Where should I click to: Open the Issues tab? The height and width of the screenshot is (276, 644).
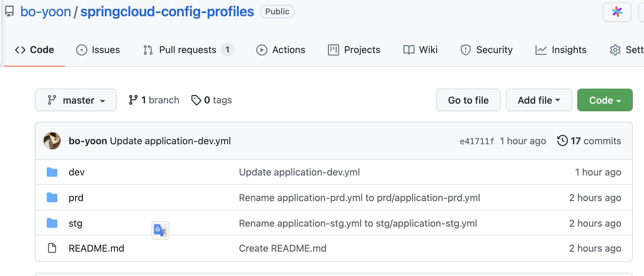click(x=98, y=50)
